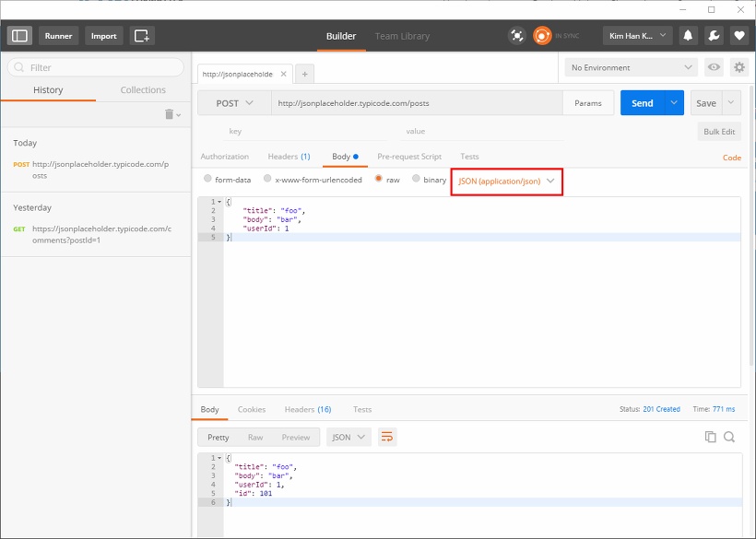Click the request URL field
This screenshot has height=539, width=756.
click(417, 103)
